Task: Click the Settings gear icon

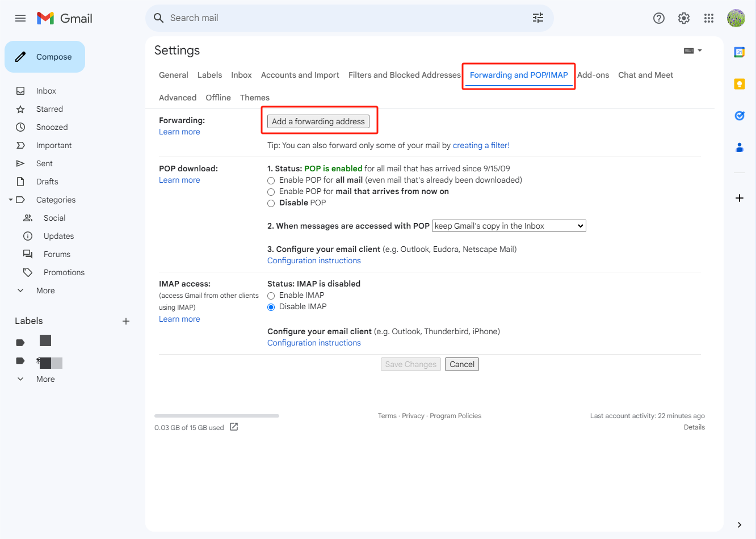Action: pyautogui.click(x=683, y=18)
